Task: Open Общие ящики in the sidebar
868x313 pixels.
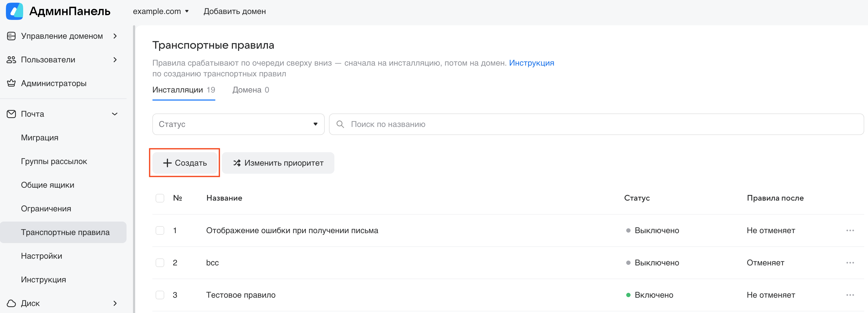Action: [x=47, y=185]
